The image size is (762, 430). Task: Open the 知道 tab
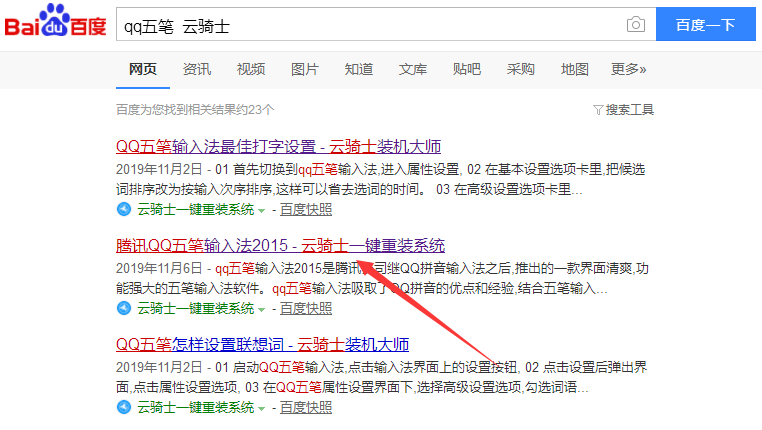pyautogui.click(x=359, y=69)
